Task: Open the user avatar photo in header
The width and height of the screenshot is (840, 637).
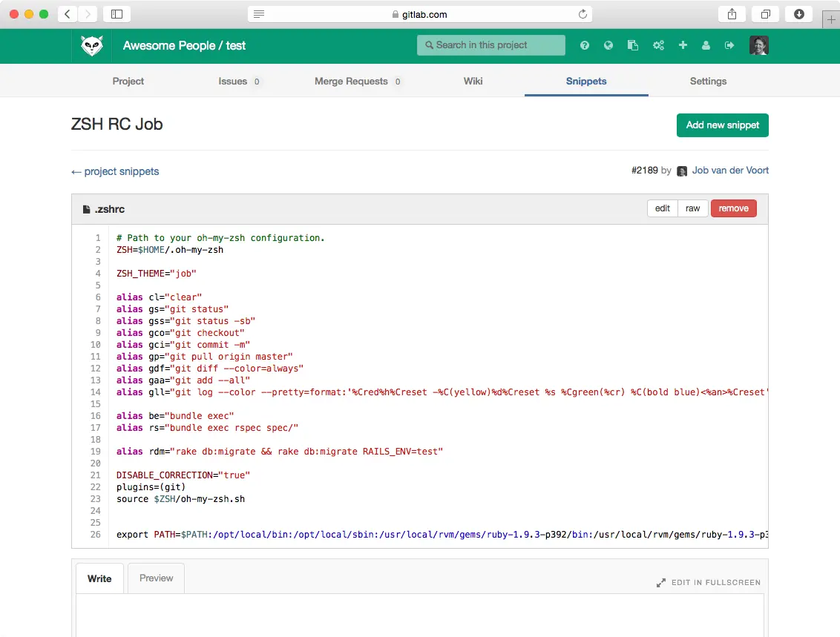Action: 758,45
